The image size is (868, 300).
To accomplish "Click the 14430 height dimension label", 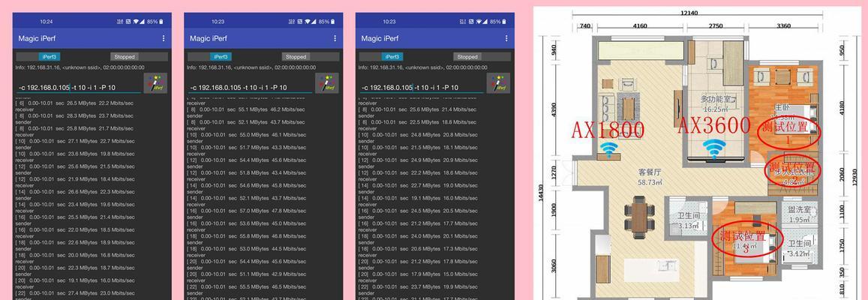I will point(542,193).
